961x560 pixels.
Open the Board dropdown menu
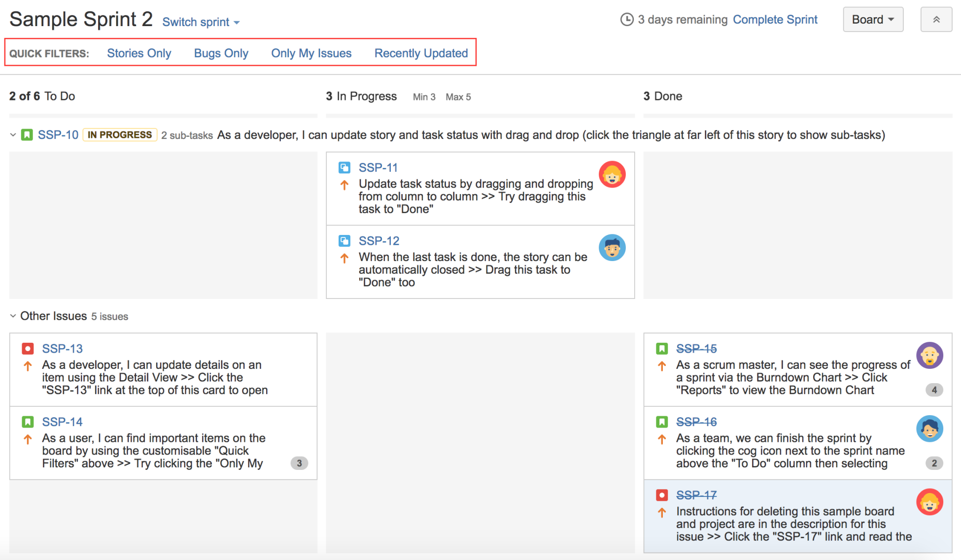click(x=873, y=20)
